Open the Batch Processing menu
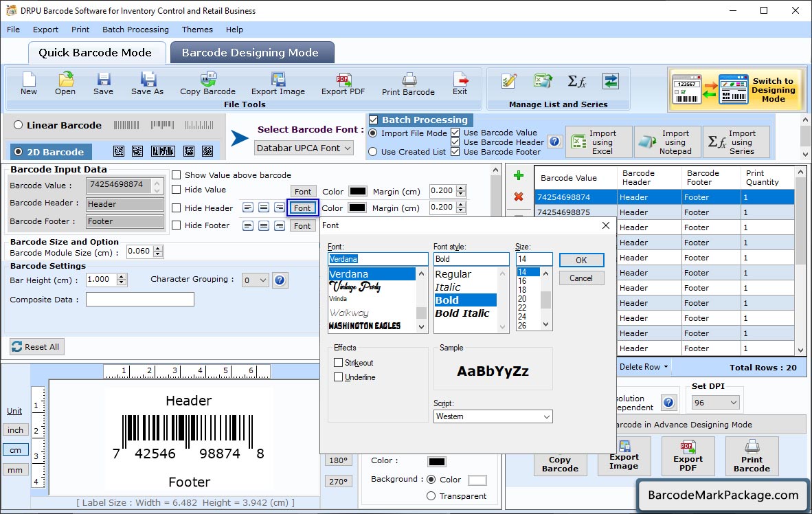The image size is (812, 514). pos(136,30)
